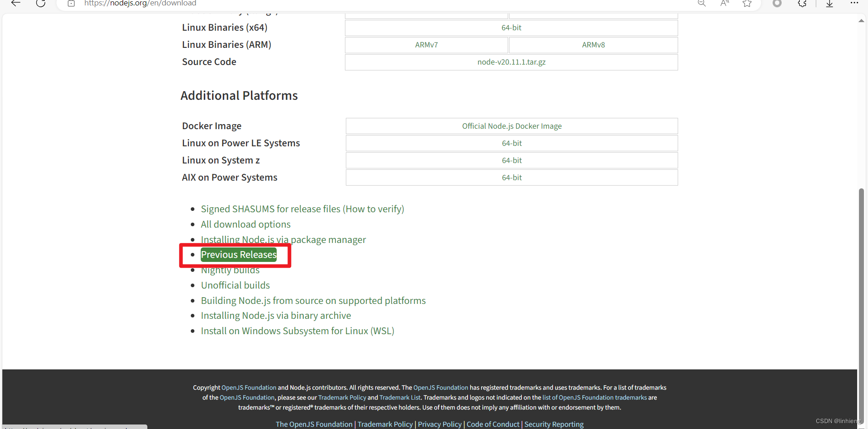This screenshot has height=429, width=868.
Task: Open the Downloads icon in toolbar
Action: coord(830,4)
